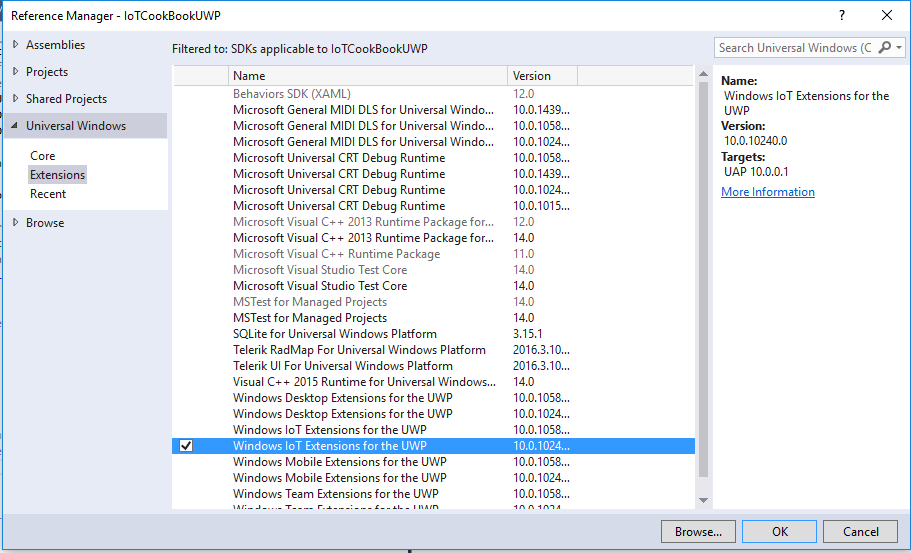911x553 pixels.
Task: Expand the Browse category
Action: tap(15, 223)
